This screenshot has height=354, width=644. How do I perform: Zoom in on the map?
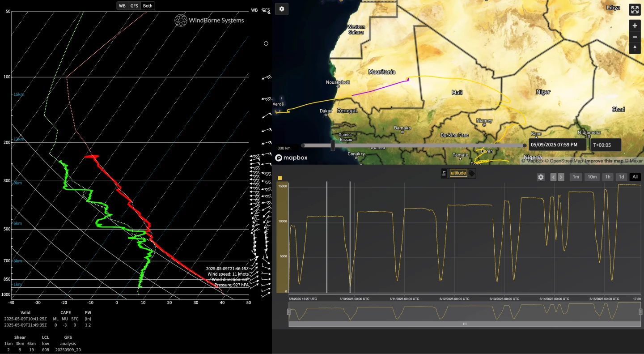[635, 26]
